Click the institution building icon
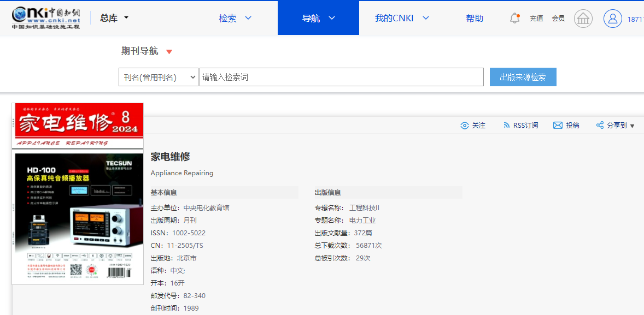644x315 pixels. [583, 19]
